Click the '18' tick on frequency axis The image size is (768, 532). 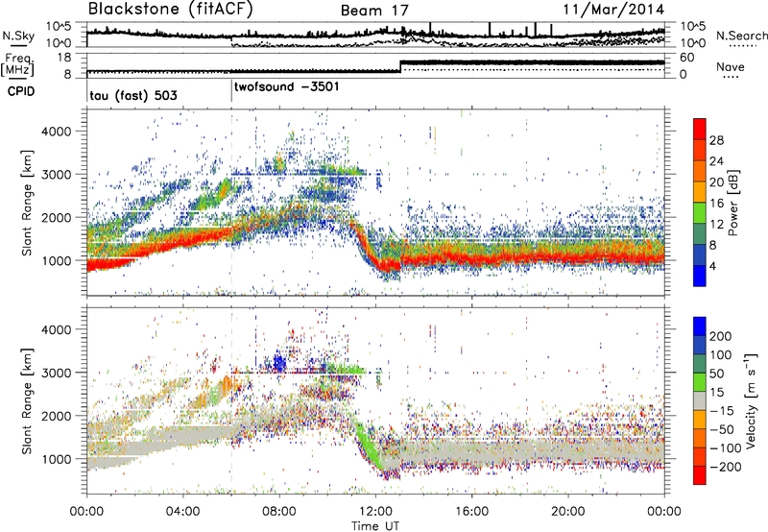pos(64,58)
